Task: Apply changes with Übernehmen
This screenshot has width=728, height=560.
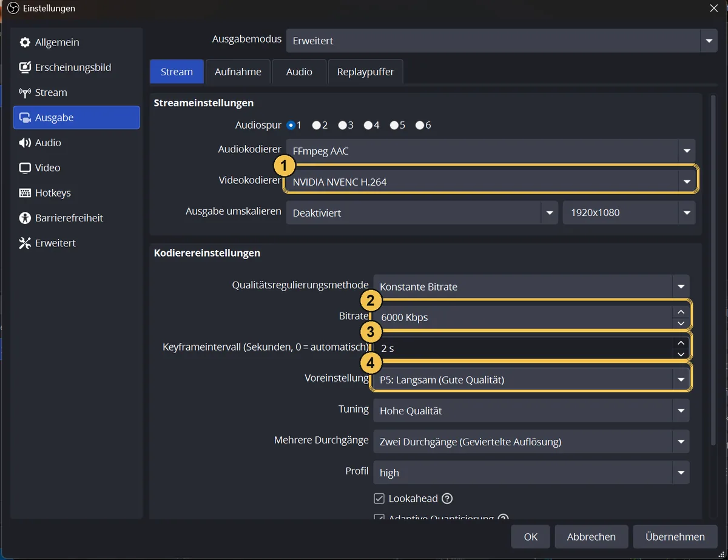Action: (675, 537)
